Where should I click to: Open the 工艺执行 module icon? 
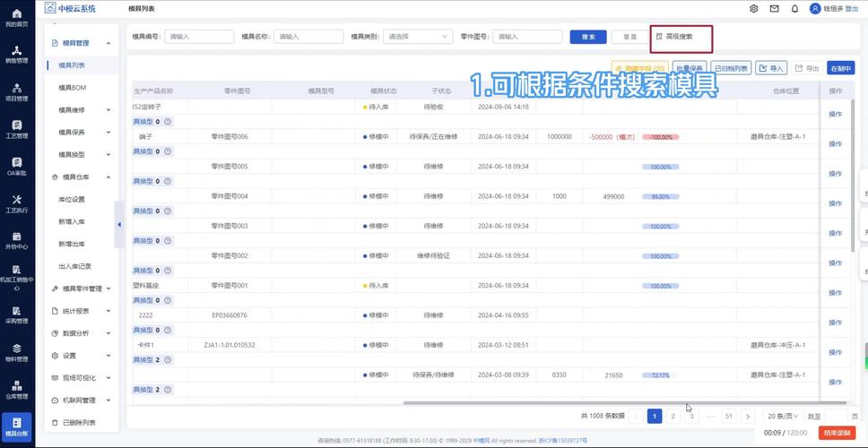[17, 203]
